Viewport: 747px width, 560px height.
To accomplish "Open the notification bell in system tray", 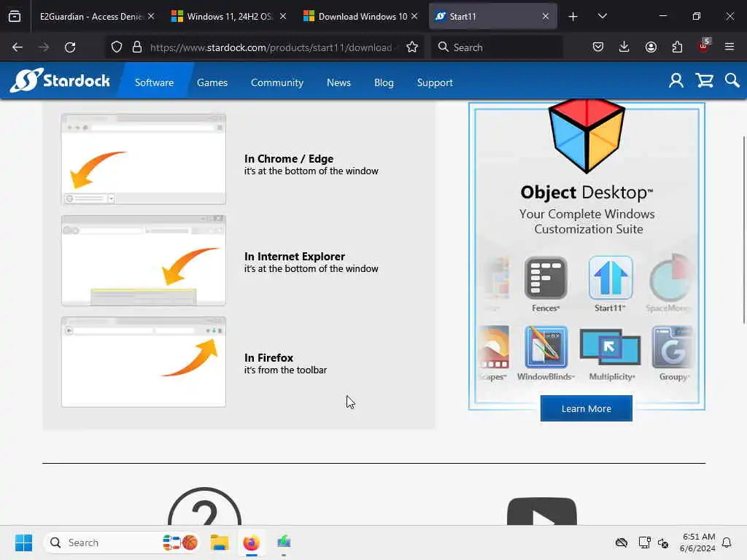I will coord(727,542).
